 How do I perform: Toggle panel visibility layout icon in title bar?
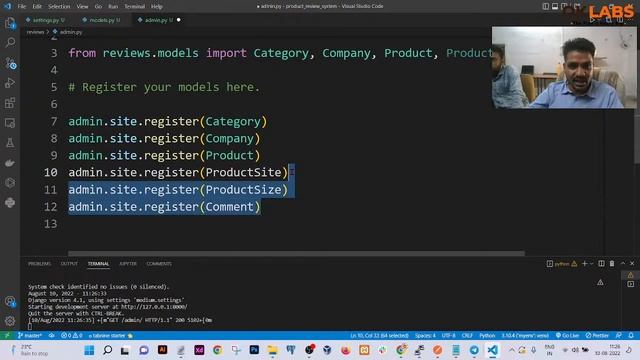coord(555,6)
